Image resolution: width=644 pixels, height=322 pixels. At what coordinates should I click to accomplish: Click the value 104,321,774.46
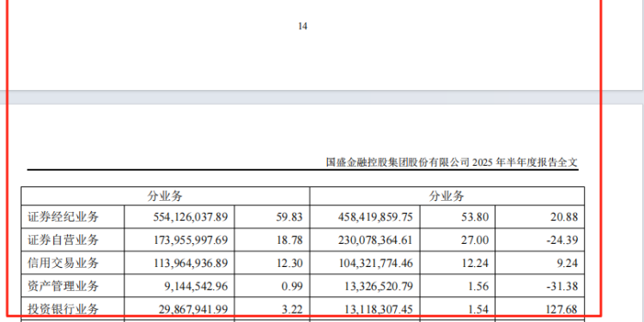click(376, 263)
